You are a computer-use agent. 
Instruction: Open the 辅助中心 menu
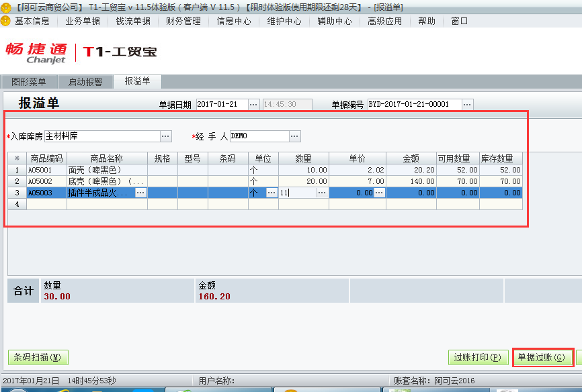pos(335,21)
